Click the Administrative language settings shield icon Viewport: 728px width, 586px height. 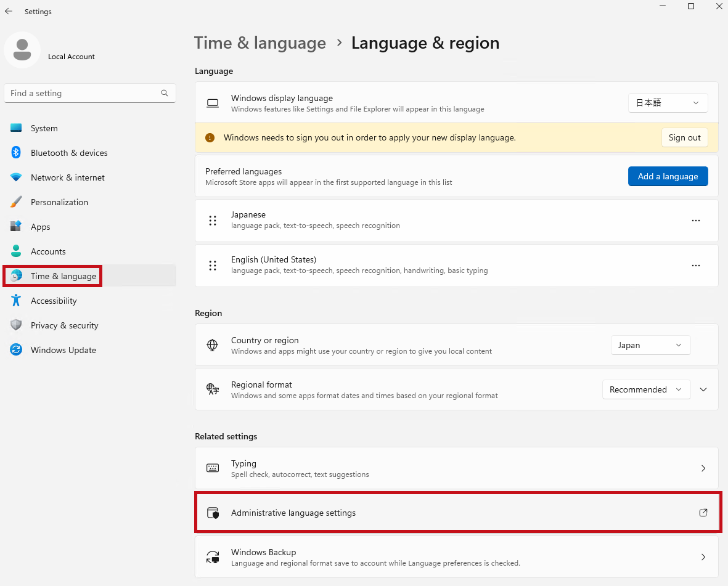213,513
